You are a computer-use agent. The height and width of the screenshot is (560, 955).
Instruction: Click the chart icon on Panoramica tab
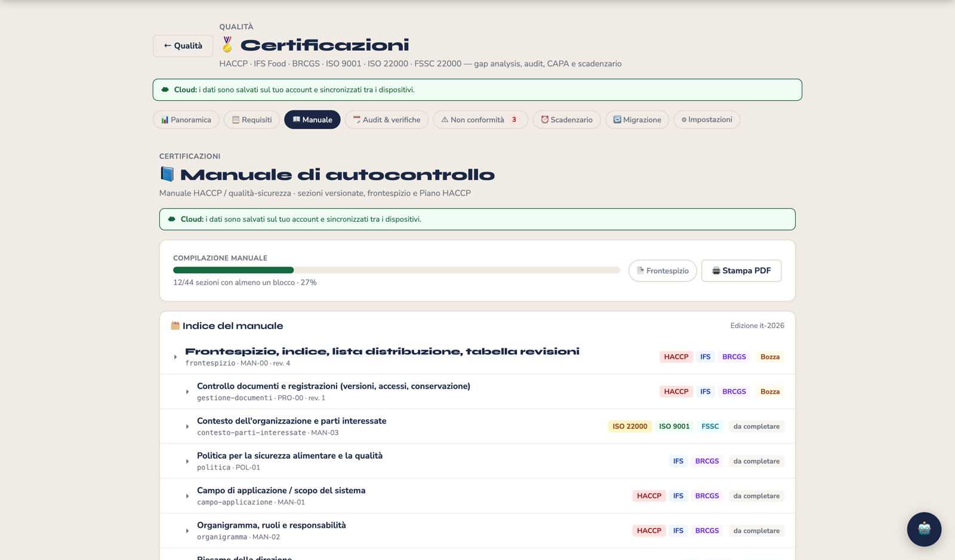coord(165,120)
